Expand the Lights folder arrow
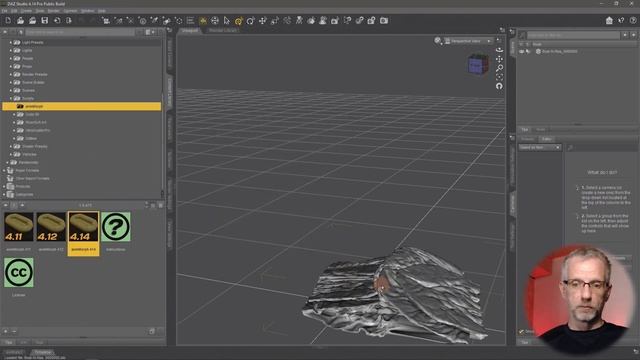 [11, 50]
